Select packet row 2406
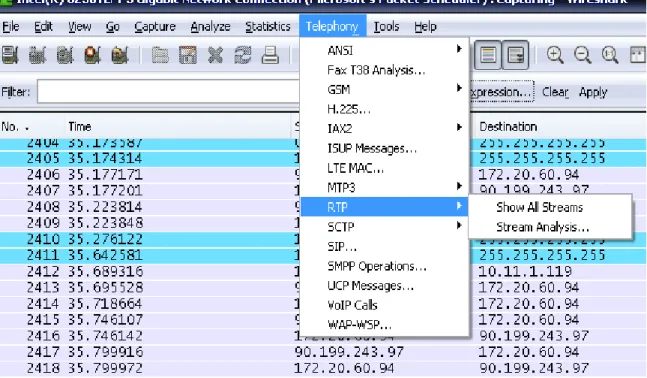This screenshot has height=378, width=647. 324,175
